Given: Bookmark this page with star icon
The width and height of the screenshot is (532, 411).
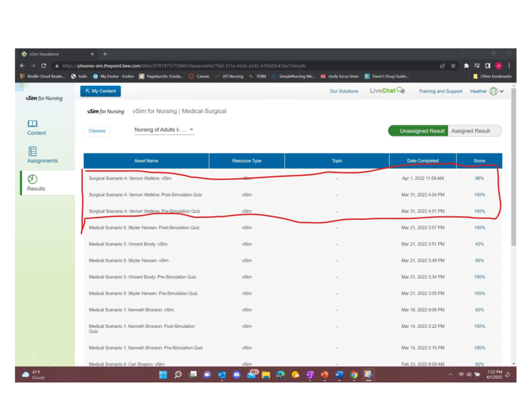Looking at the screenshot, I should (453, 66).
